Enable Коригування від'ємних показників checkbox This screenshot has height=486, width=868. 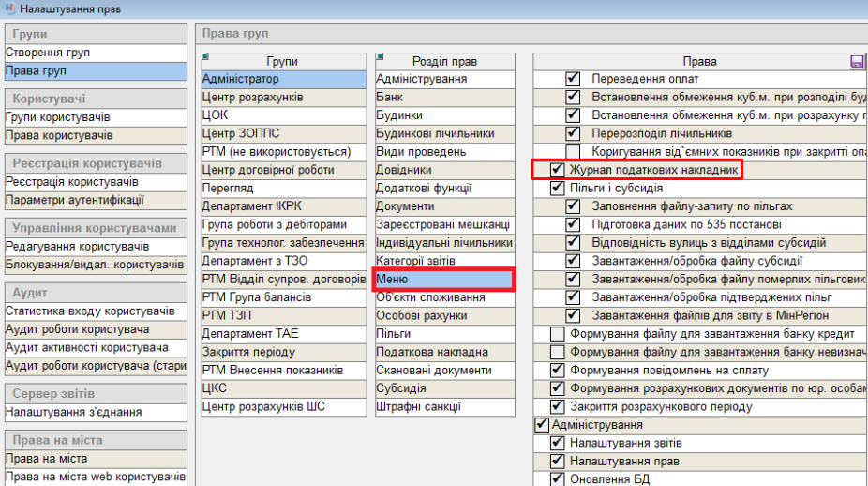click(573, 152)
